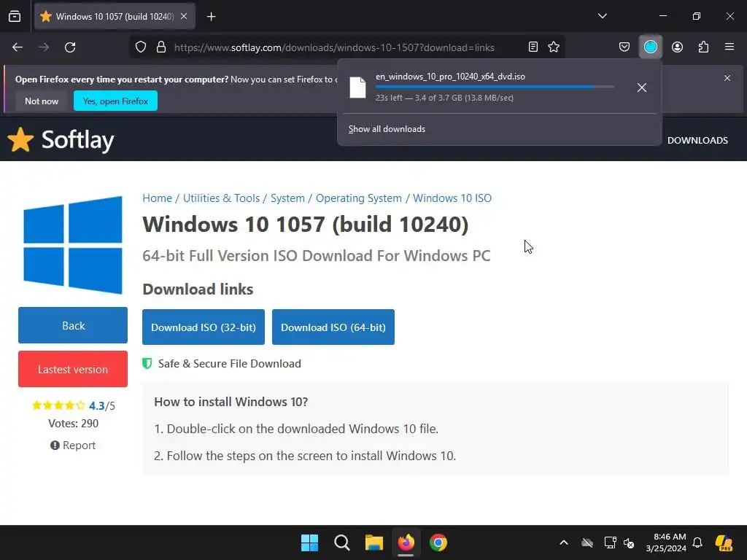747x560 pixels.
Task: Click the download progress bar
Action: pyautogui.click(x=495, y=87)
